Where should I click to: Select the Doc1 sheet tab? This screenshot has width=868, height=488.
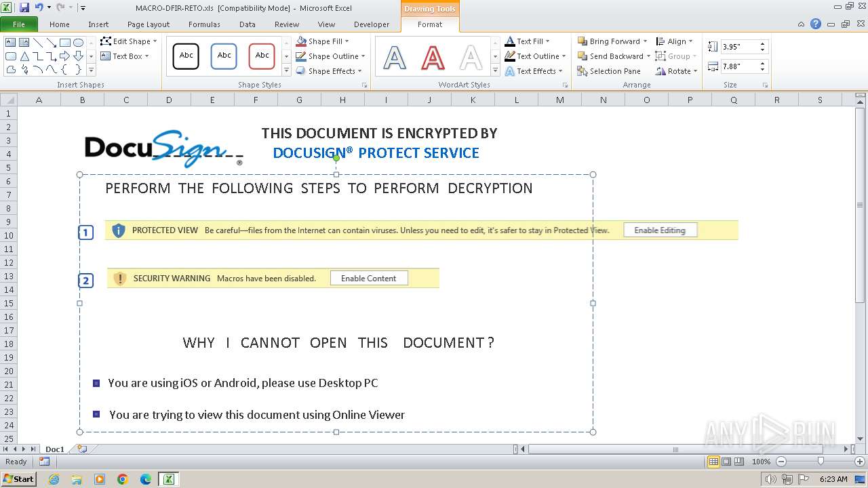coord(55,449)
